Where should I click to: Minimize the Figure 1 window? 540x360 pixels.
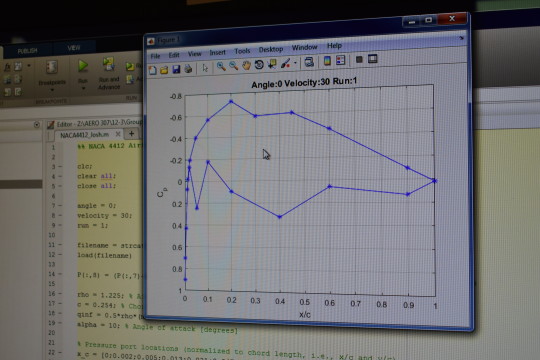[x=412, y=22]
